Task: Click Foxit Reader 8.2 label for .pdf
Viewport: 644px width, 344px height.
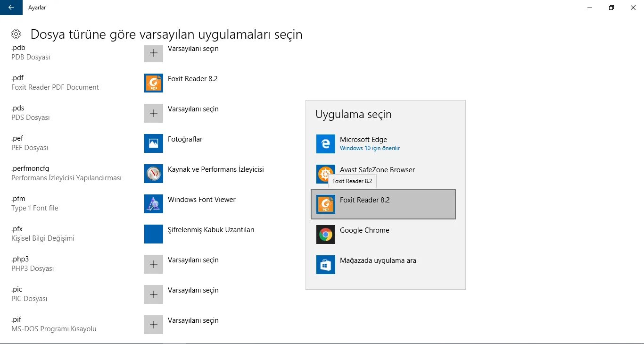Action: point(193,79)
